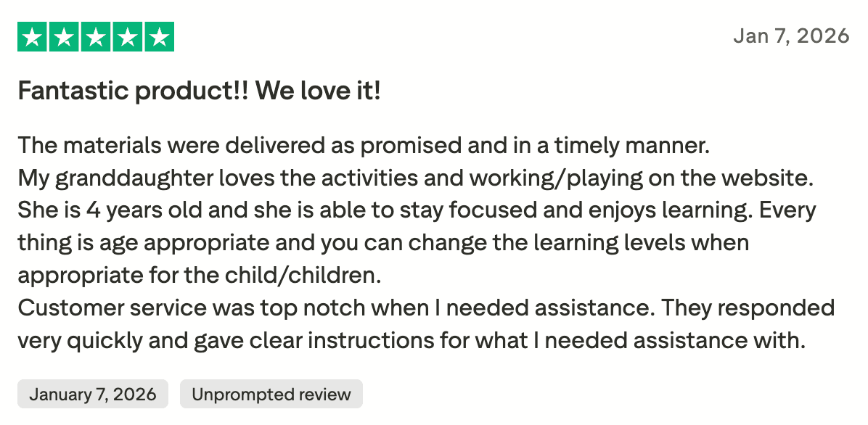The image size is (868, 425).
Task: Click the third green rating star
Action: click(x=96, y=37)
